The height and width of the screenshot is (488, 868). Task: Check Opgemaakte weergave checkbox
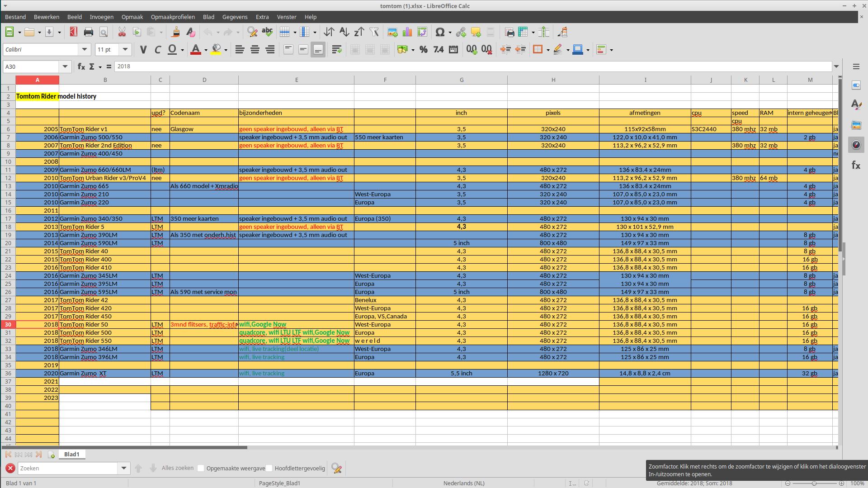point(201,468)
